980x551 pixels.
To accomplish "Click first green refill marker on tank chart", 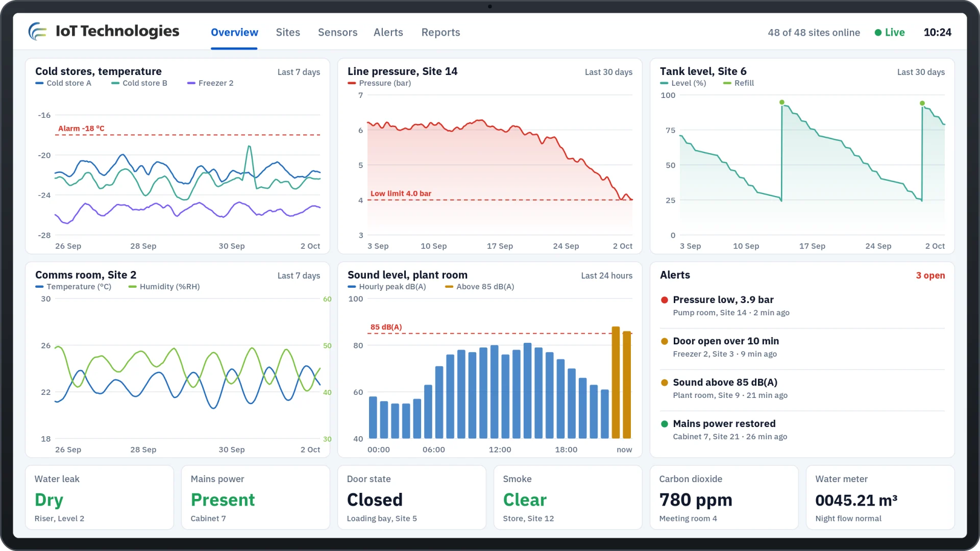I will [781, 103].
